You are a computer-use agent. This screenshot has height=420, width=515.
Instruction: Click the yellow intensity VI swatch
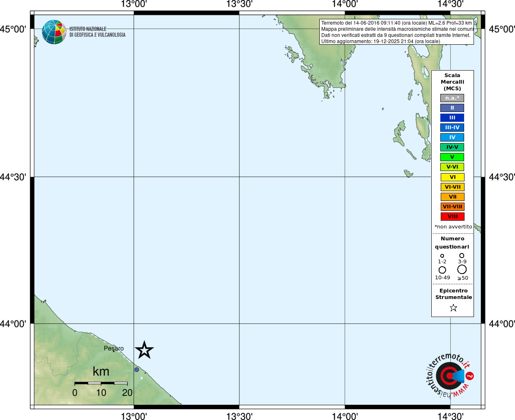pyautogui.click(x=453, y=177)
